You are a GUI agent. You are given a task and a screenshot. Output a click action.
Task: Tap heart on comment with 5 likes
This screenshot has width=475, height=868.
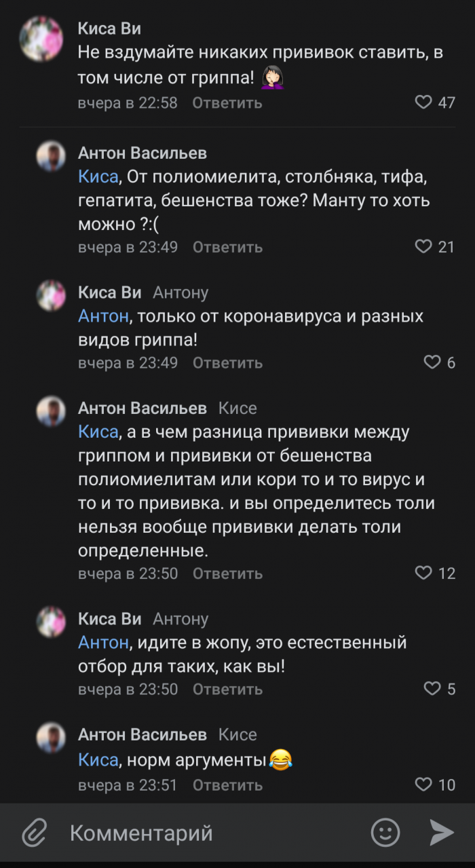432,689
